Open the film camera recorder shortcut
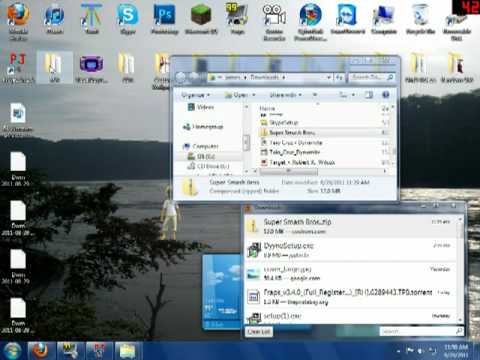480x360 pixels. pos(274,21)
